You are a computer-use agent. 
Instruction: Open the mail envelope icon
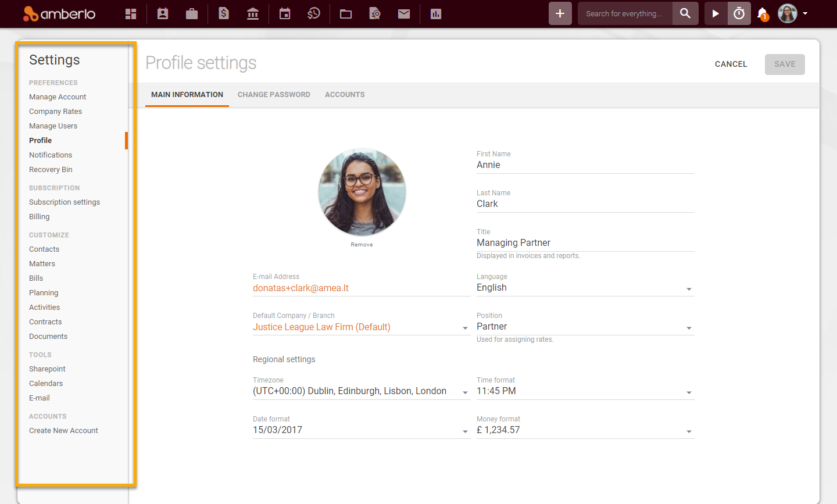coord(404,13)
